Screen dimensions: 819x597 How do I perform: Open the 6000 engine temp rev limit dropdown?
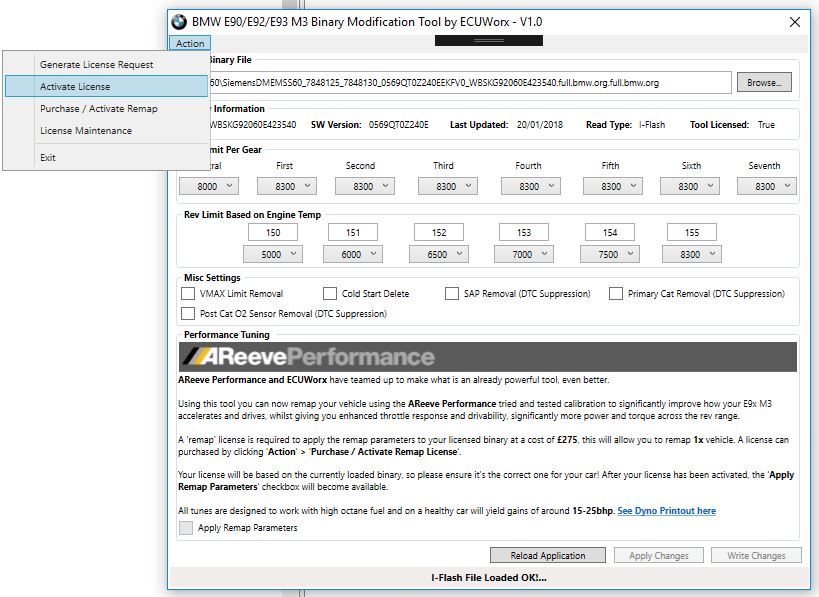click(x=353, y=254)
